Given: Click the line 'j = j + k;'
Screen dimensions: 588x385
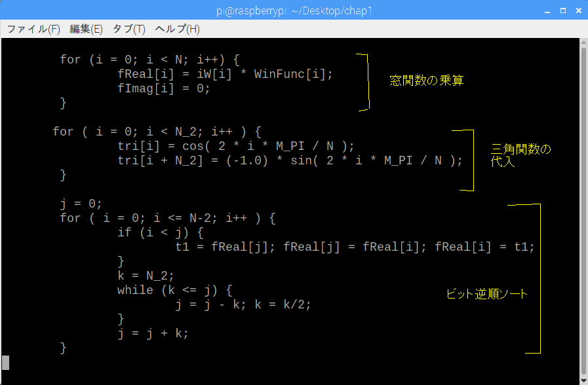Looking at the screenshot, I should [x=153, y=333].
